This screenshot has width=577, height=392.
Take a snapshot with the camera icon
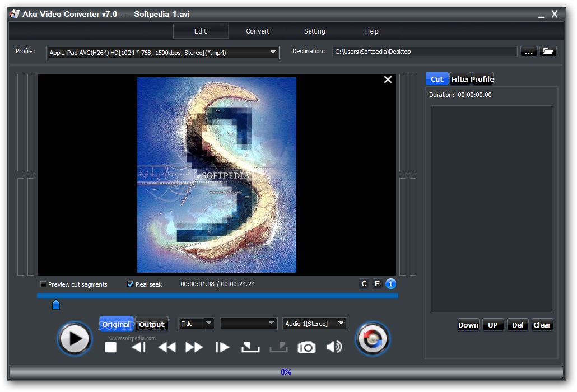[306, 347]
